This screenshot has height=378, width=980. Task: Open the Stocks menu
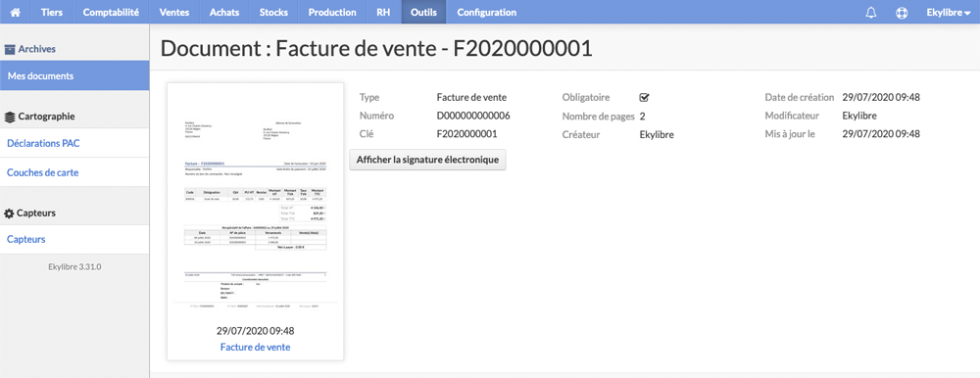coord(273,12)
